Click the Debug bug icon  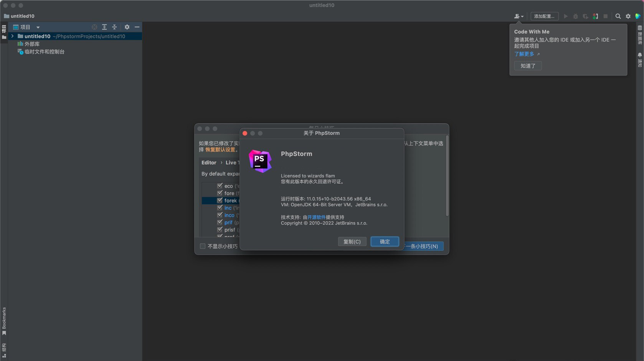click(x=575, y=16)
